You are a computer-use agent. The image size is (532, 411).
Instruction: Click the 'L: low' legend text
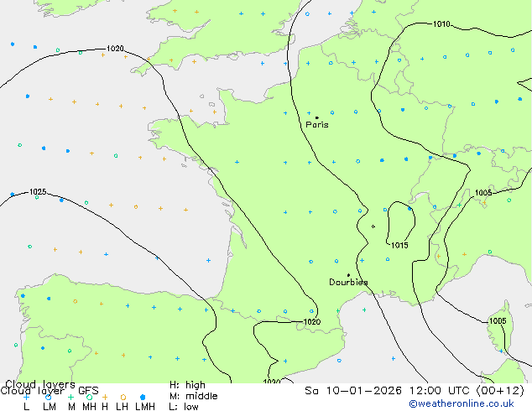(184, 407)
